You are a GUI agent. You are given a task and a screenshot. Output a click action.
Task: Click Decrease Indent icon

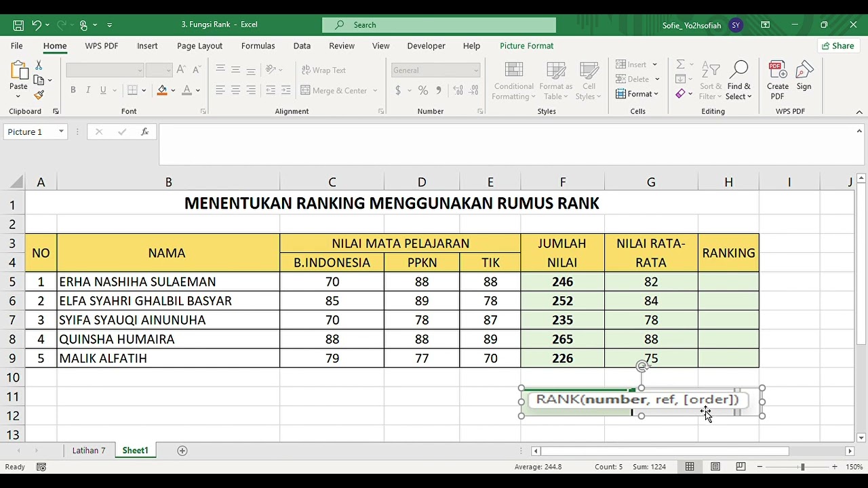(x=271, y=90)
